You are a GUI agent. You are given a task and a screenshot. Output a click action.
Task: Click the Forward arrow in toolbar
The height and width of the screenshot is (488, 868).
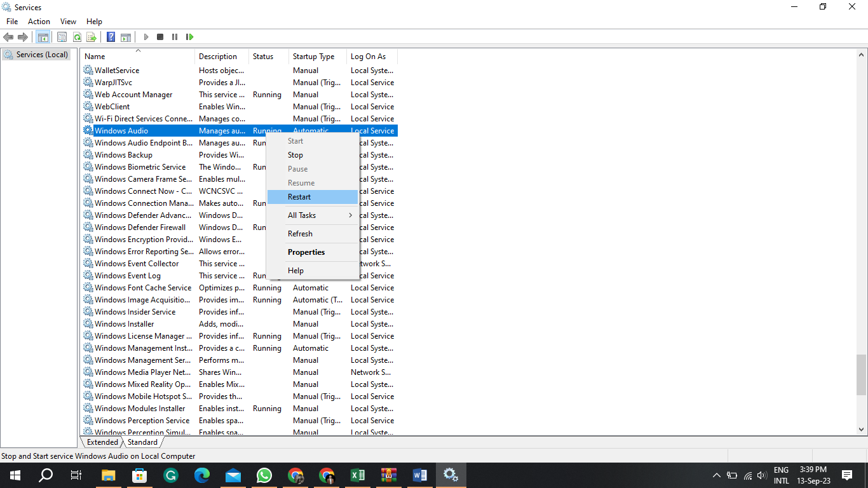[x=23, y=37]
